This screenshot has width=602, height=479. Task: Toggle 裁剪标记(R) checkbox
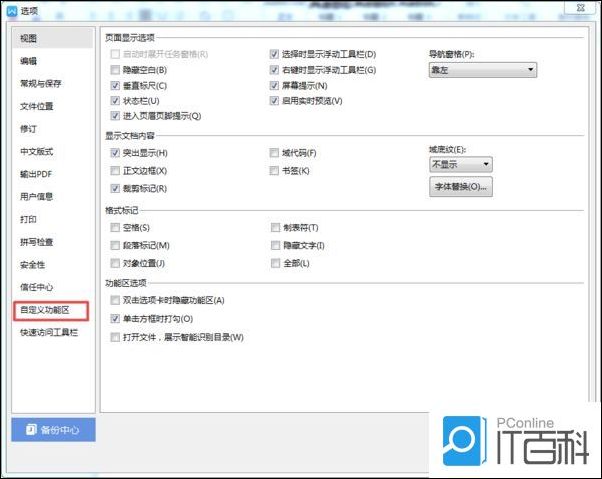(x=115, y=188)
